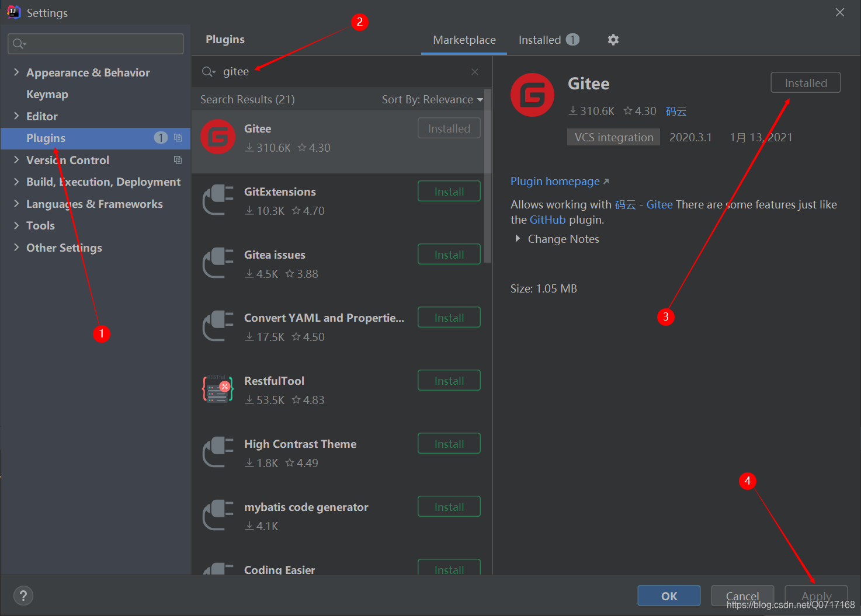Install the Gitea issues plugin
The width and height of the screenshot is (861, 616).
click(x=449, y=255)
